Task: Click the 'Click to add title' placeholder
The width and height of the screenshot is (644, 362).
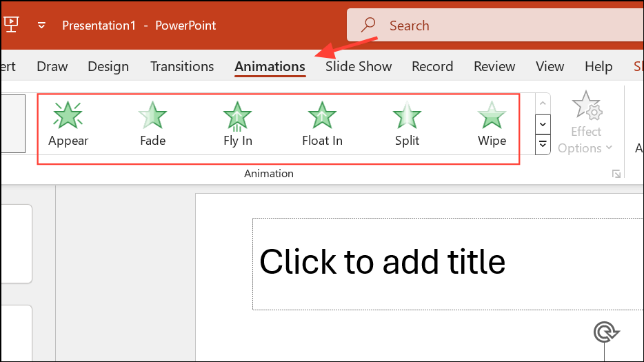Action: pos(447,264)
